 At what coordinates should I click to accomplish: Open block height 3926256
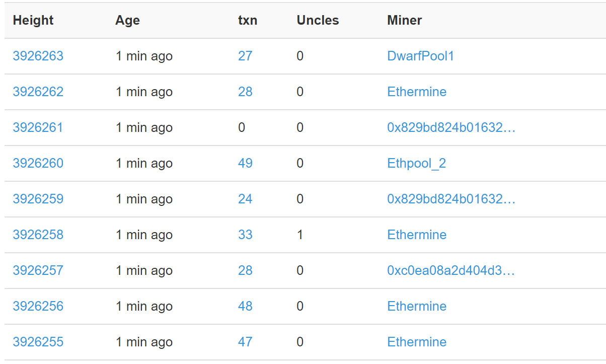point(38,306)
